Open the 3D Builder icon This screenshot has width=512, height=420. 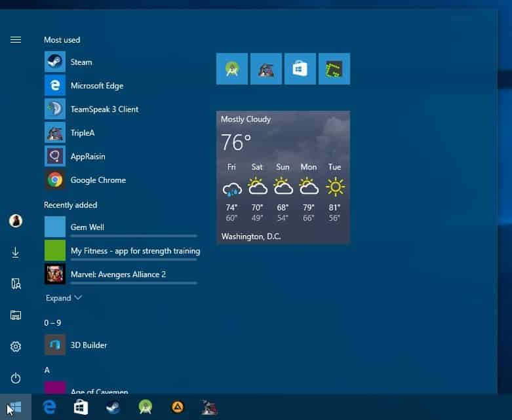pyautogui.click(x=55, y=345)
